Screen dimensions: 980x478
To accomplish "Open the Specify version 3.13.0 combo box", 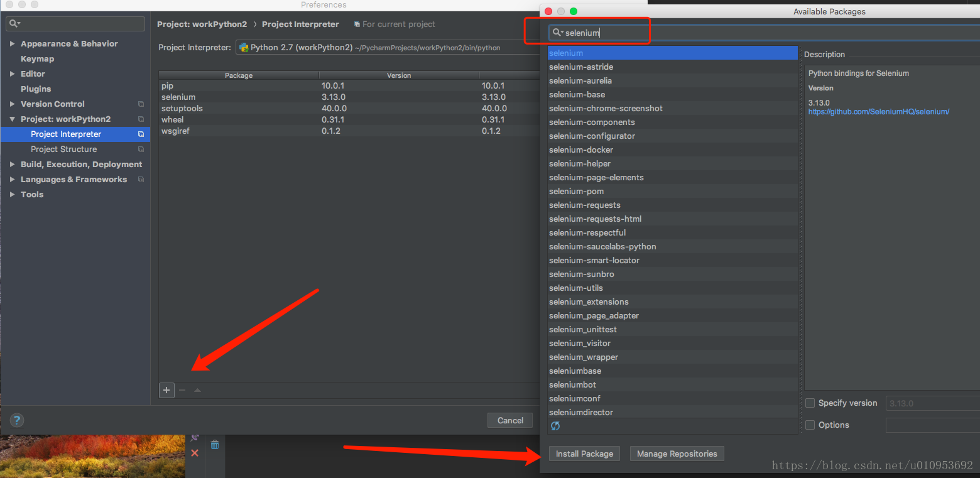I will click(x=932, y=403).
